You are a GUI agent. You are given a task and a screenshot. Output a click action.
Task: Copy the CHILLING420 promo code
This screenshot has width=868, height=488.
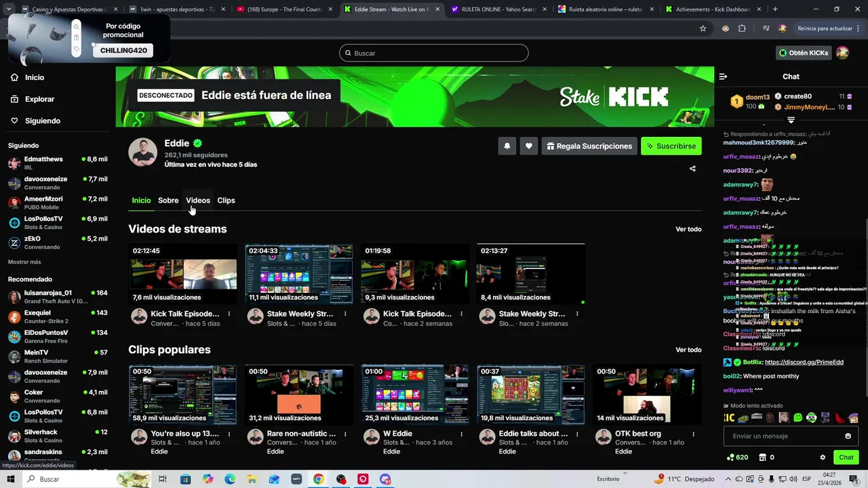(123, 50)
